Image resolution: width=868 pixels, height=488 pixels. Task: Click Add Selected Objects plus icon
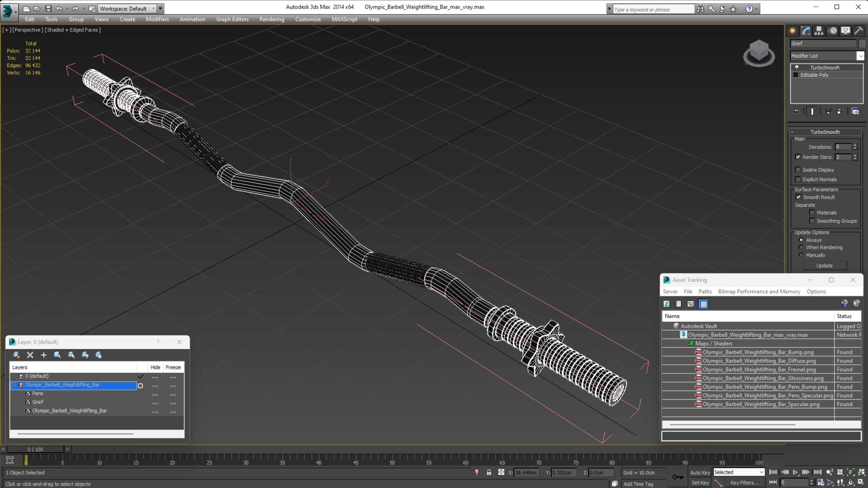[44, 355]
